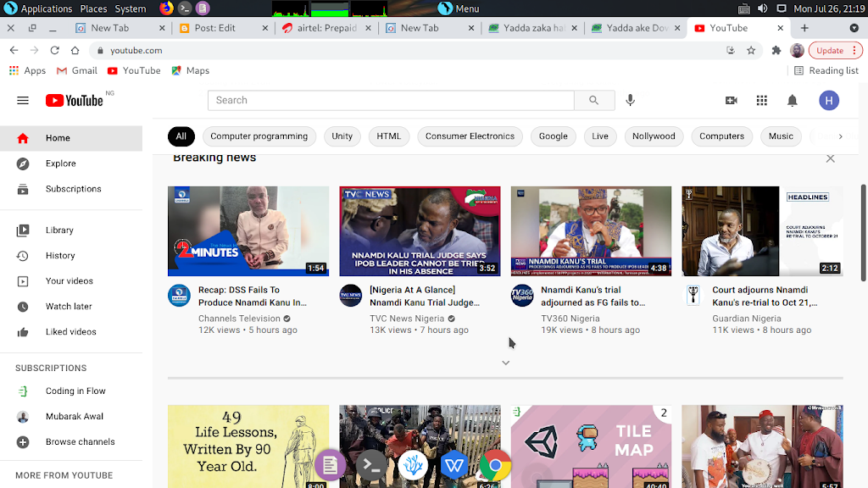Open the account avatar menu

click(x=829, y=100)
